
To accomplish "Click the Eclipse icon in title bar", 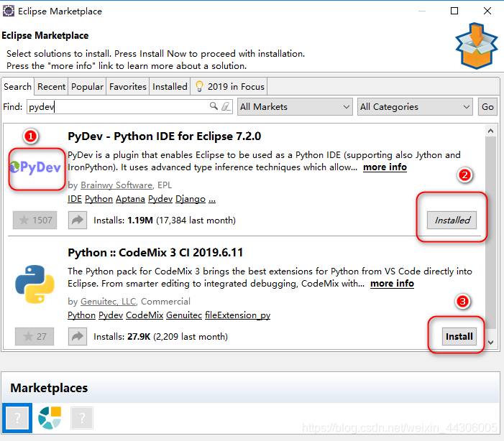I will click(9, 11).
